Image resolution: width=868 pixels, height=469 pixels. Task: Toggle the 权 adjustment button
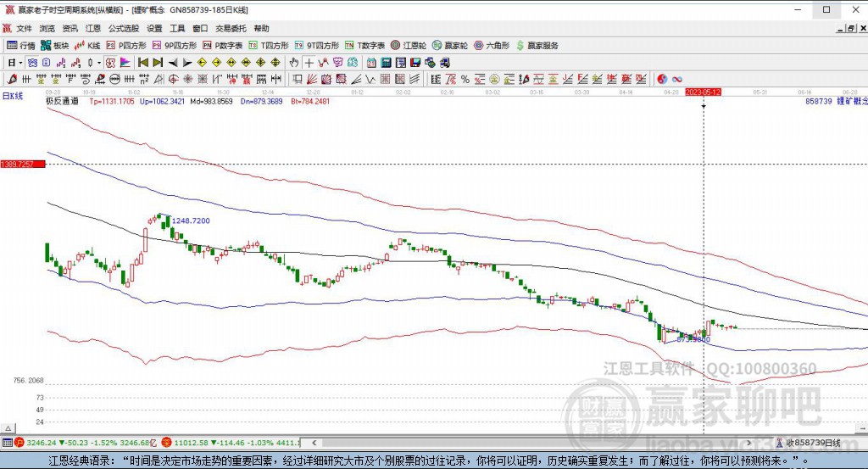coord(110,63)
